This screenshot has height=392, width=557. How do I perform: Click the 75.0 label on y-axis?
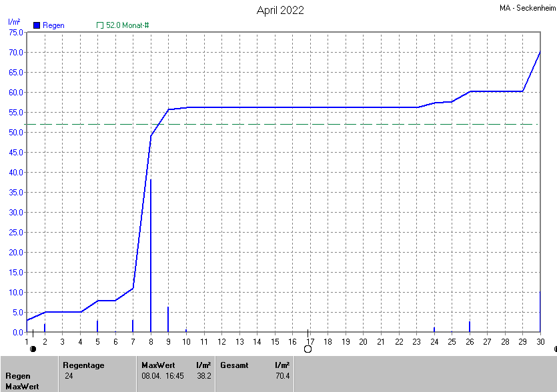click(15, 32)
